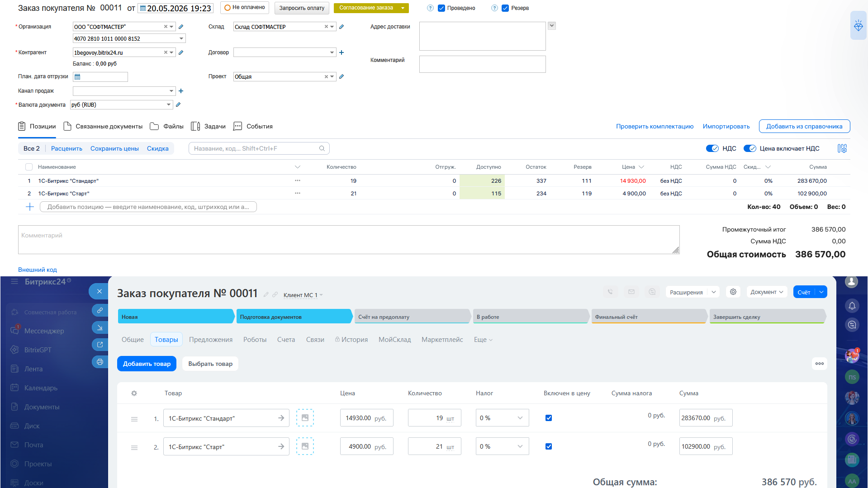Switch off the Цена включает НДС toggle

tap(750, 148)
